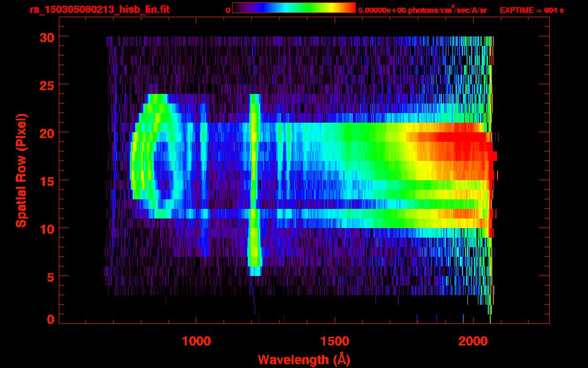Image resolution: width=588 pixels, height=368 pixels.
Task: Click the x-axis tick label 1500
Action: point(334,341)
